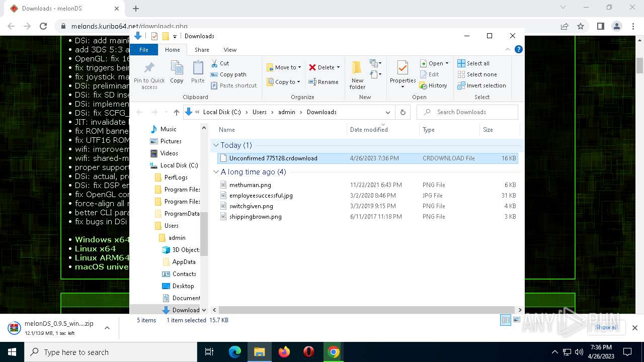The width and height of the screenshot is (644, 362).
Task: Click Show all downloads button
Action: [x=606, y=327]
